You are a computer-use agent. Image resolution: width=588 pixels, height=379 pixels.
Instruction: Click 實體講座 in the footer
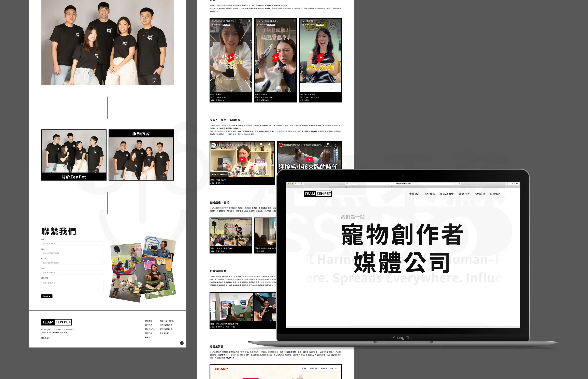tap(149, 321)
